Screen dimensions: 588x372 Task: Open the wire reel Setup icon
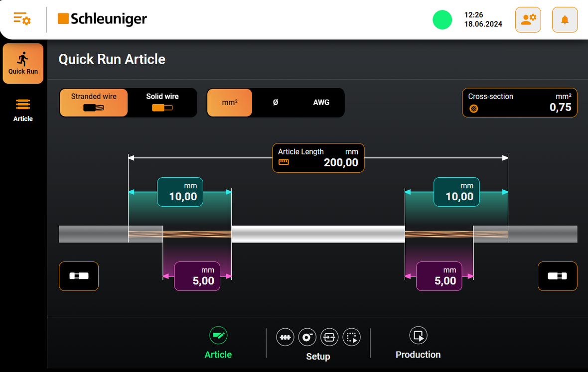point(307,337)
